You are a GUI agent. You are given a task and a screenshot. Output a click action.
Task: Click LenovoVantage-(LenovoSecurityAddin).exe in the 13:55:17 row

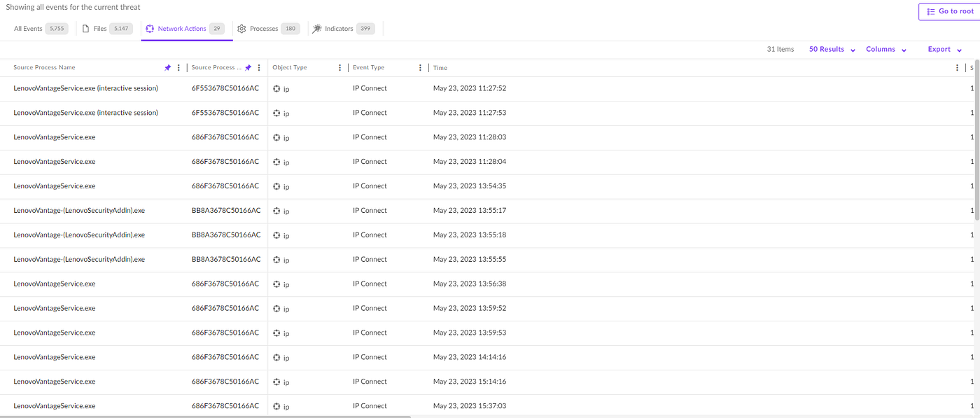point(79,210)
